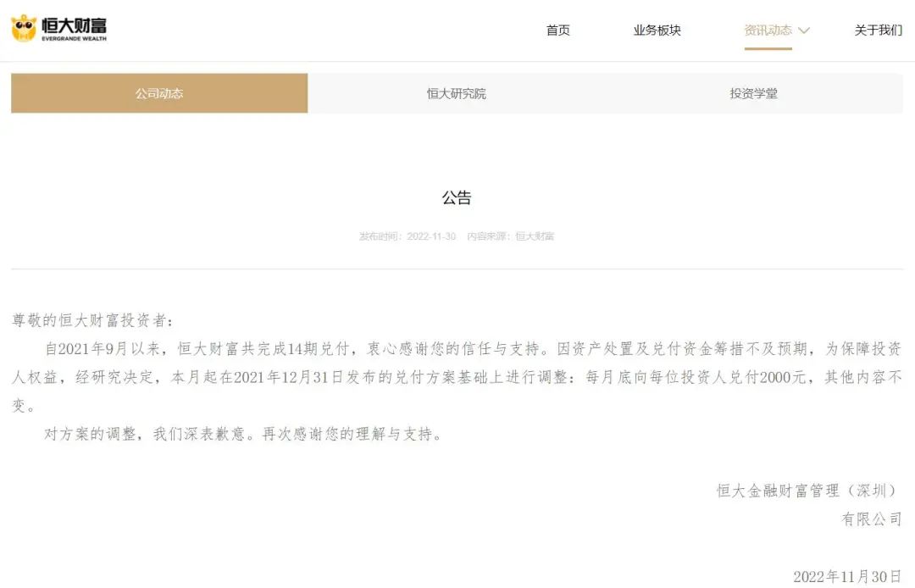
Task: Click the closing date 2022年11月30日
Action: click(847, 577)
